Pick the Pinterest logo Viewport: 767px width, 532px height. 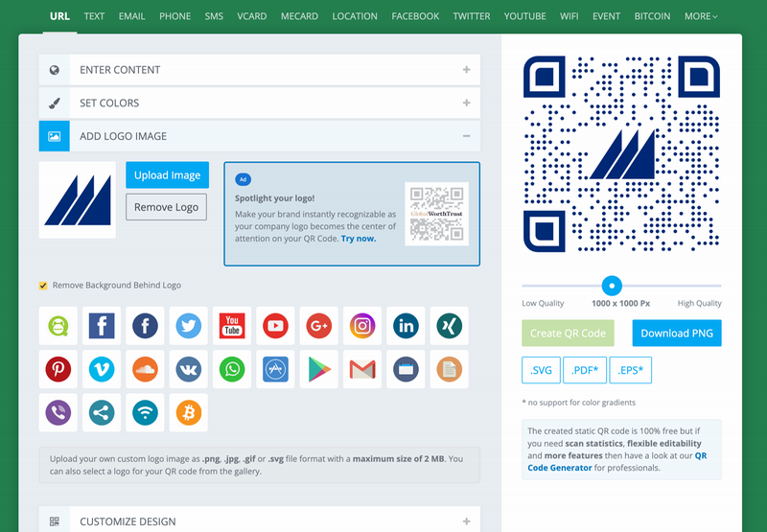coord(58,369)
